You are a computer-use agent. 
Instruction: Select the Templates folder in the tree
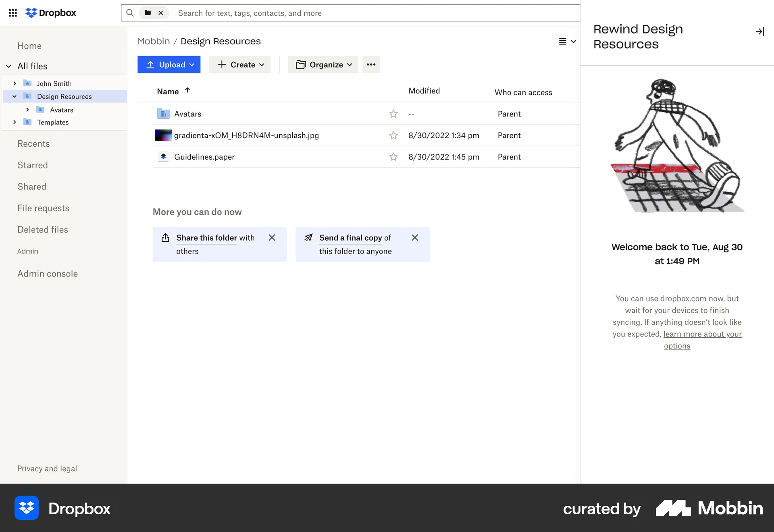pos(53,122)
